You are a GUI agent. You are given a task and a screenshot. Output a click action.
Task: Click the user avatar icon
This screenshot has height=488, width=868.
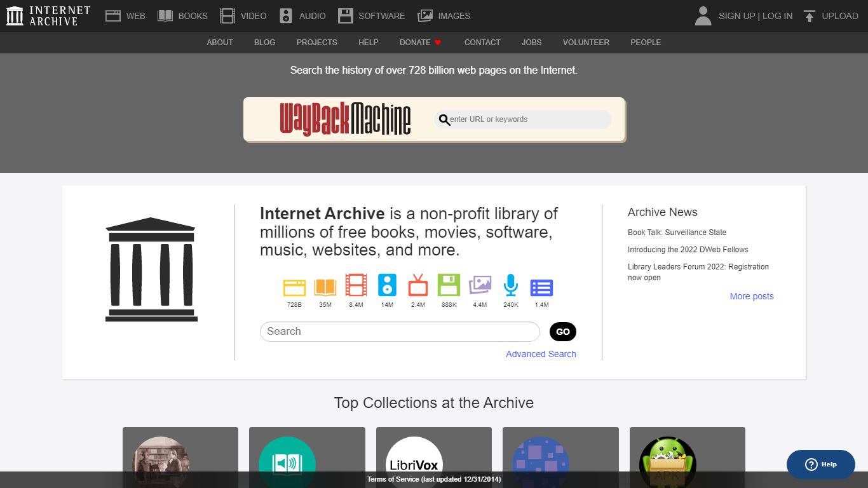point(703,16)
